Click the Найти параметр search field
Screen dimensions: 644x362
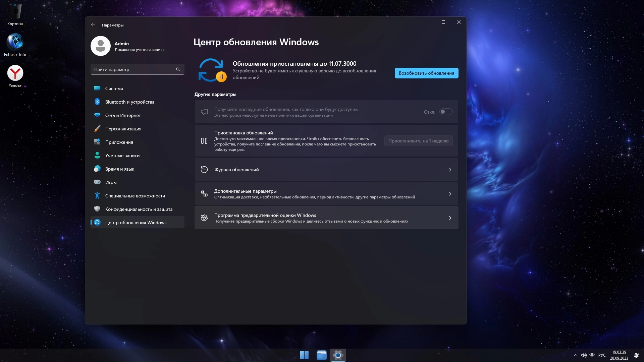pyautogui.click(x=132, y=69)
